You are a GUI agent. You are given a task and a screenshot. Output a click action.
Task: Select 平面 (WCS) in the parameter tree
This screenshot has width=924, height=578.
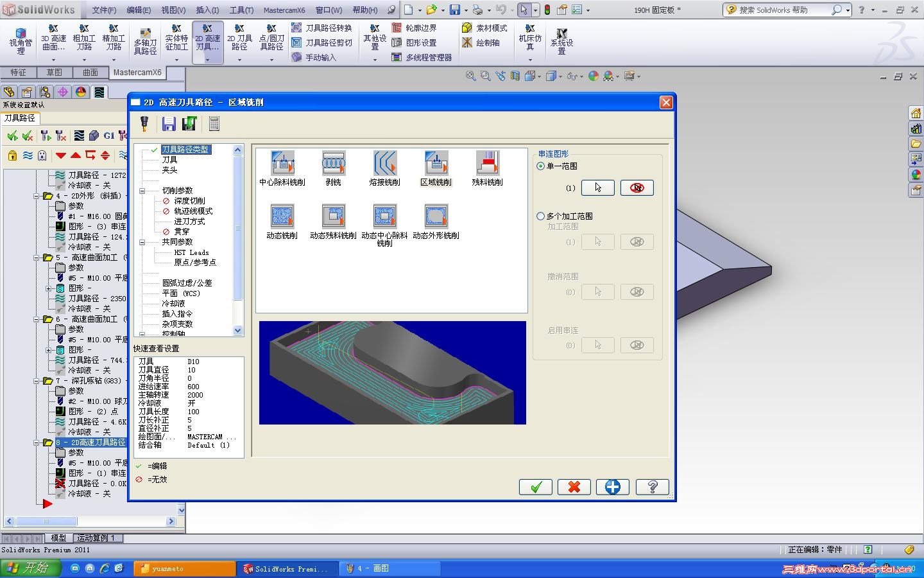tap(181, 293)
